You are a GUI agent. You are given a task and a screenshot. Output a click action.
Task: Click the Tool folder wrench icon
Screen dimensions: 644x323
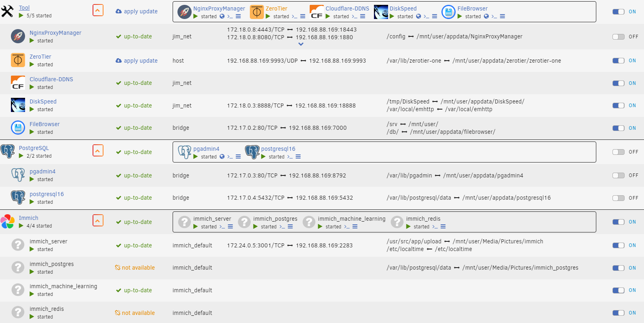point(7,11)
